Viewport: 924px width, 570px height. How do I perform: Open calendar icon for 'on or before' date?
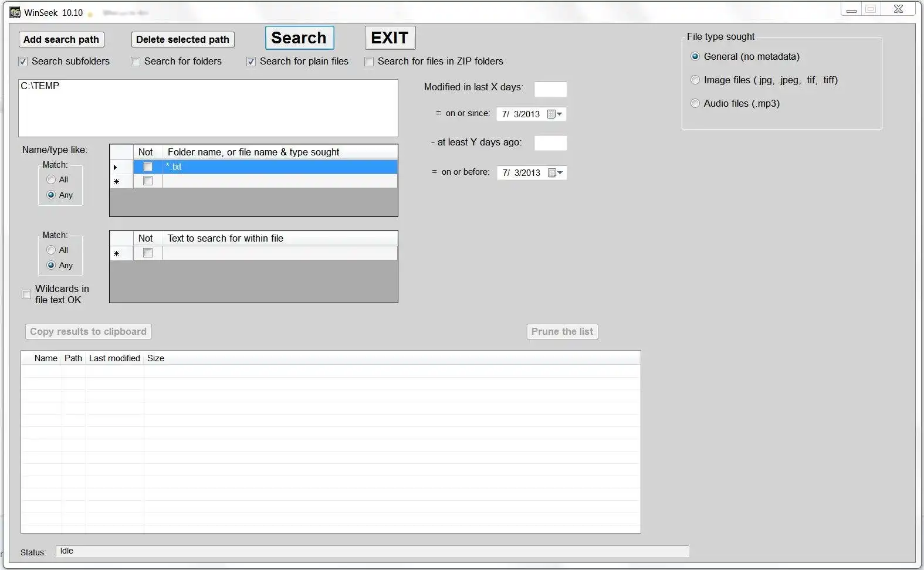(x=555, y=173)
